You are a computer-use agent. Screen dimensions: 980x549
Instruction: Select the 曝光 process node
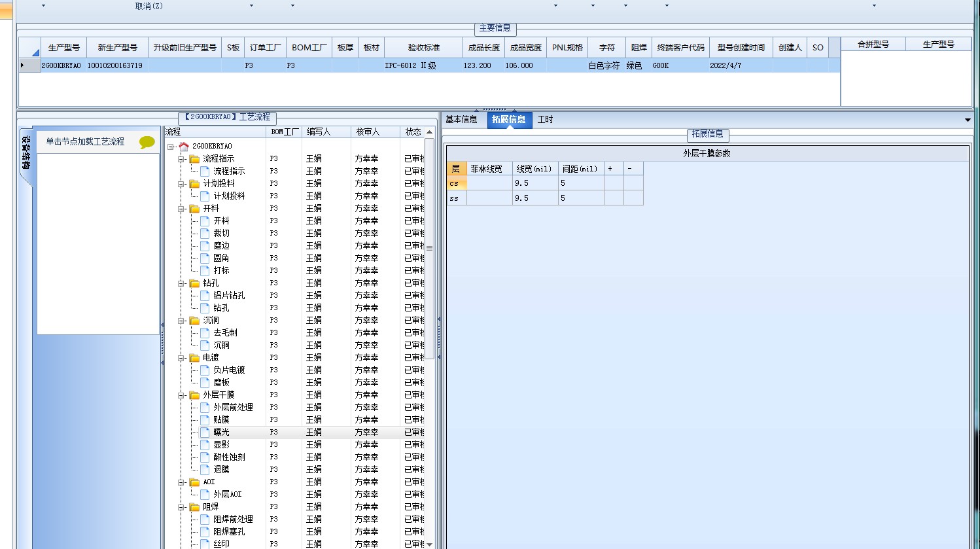coord(221,432)
